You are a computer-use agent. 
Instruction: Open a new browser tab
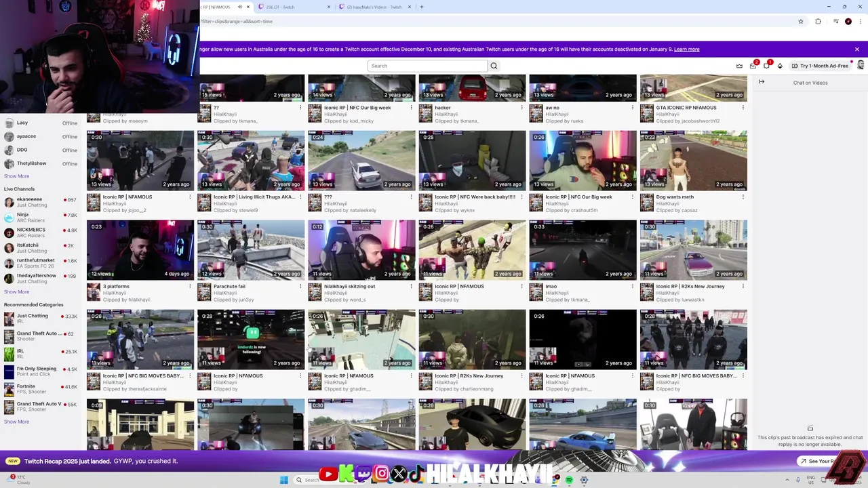click(x=421, y=7)
